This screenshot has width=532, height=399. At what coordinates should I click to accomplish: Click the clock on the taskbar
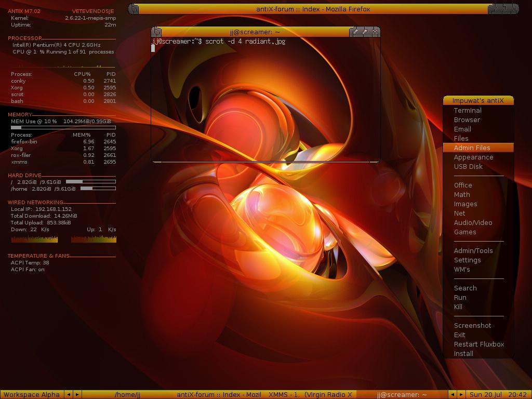pyautogui.click(x=499, y=394)
